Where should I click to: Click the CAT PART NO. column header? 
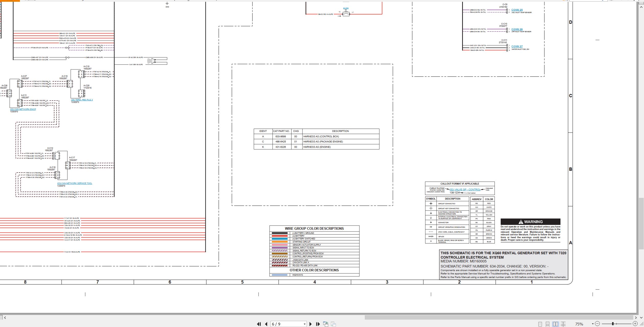[282, 131]
